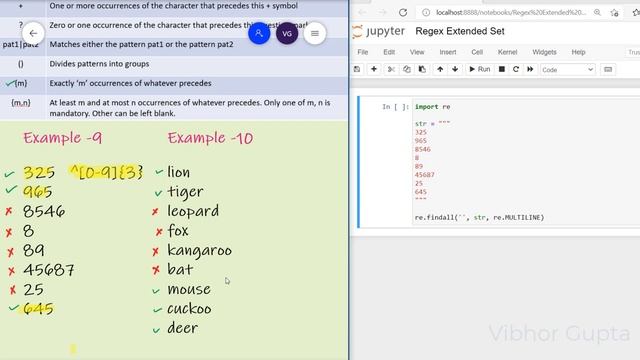Open the File menu
The image size is (640, 360).
point(362,52)
